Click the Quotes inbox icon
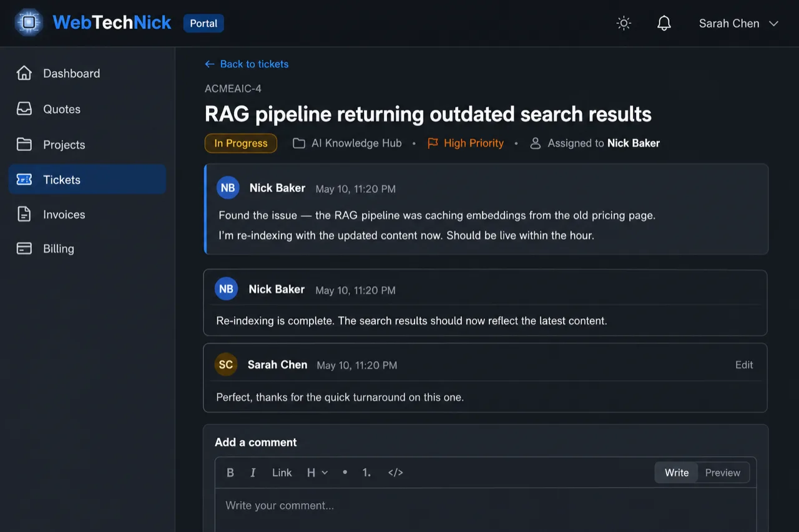The image size is (799, 532). click(24, 109)
